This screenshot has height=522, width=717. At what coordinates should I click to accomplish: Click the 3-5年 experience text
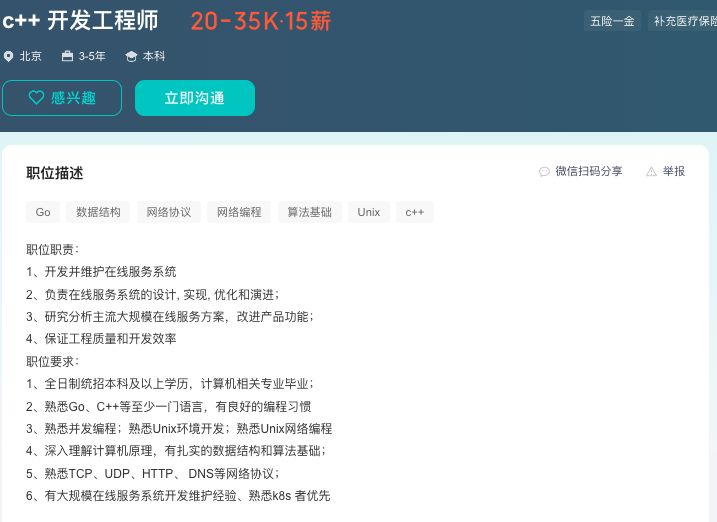tap(92, 56)
